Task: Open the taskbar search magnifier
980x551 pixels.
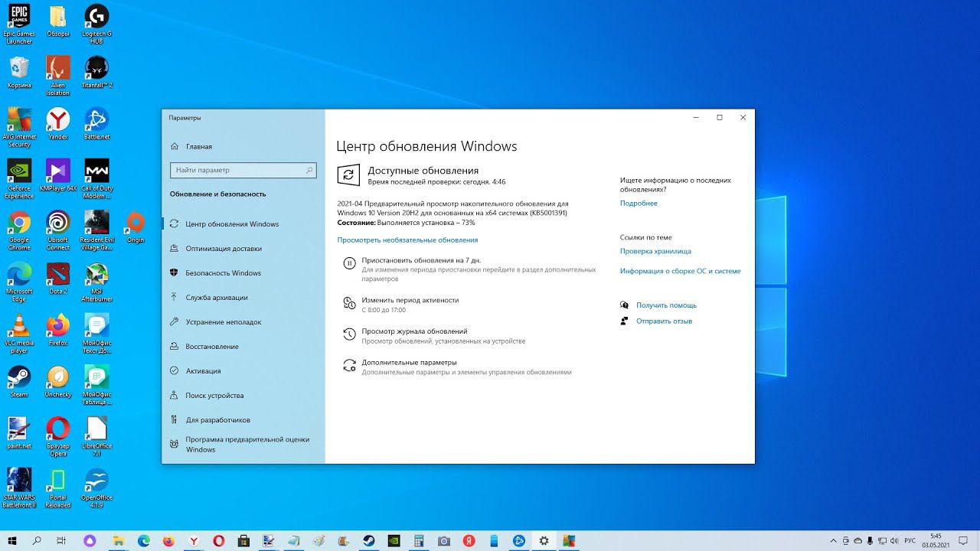Action: tap(38, 540)
